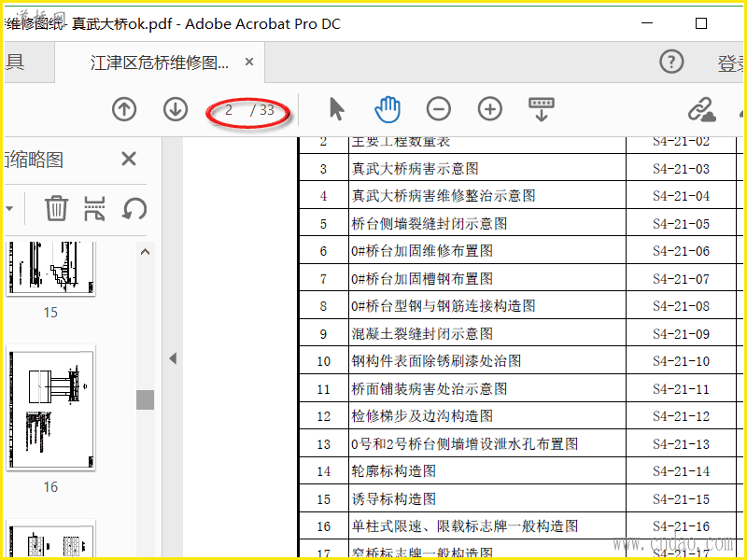
Task: Go to previous page with up arrow
Action: point(124,109)
